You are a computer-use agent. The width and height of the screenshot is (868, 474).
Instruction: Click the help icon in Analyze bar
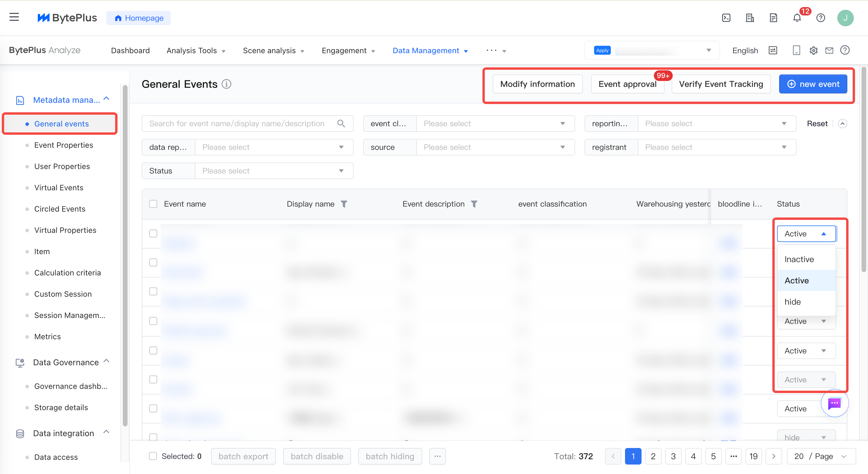pyautogui.click(x=845, y=50)
